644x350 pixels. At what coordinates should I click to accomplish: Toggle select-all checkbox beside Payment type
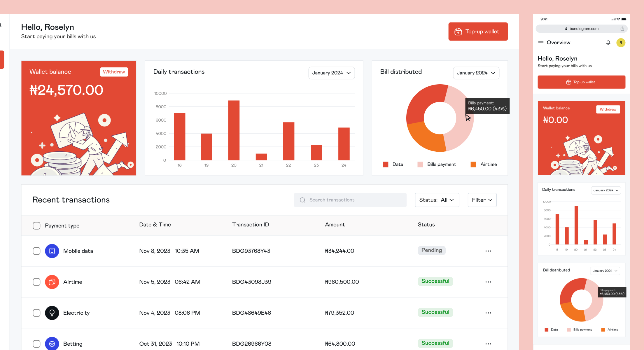pyautogui.click(x=36, y=225)
